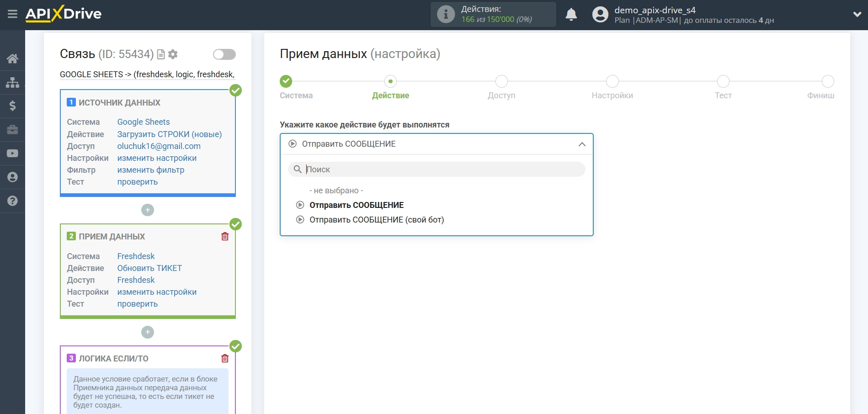
Task: Click Freshdesk system link in block 2
Action: pyautogui.click(x=136, y=256)
